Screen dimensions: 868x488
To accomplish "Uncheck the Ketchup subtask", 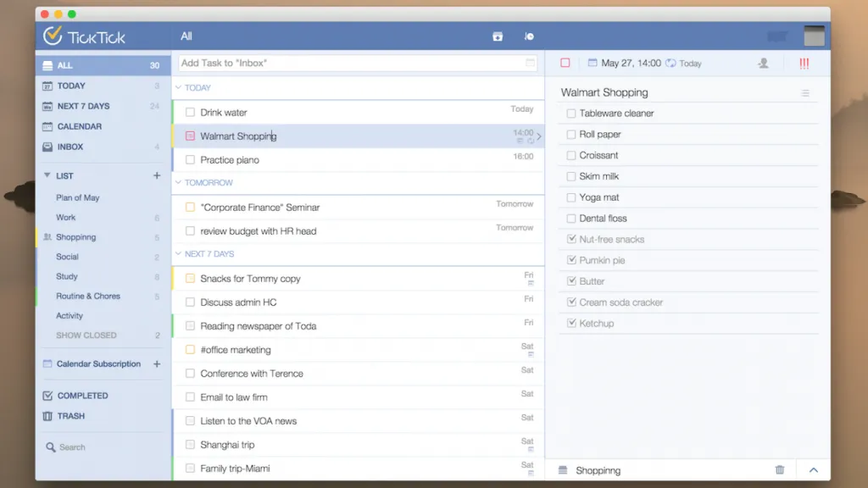I will 570,323.
